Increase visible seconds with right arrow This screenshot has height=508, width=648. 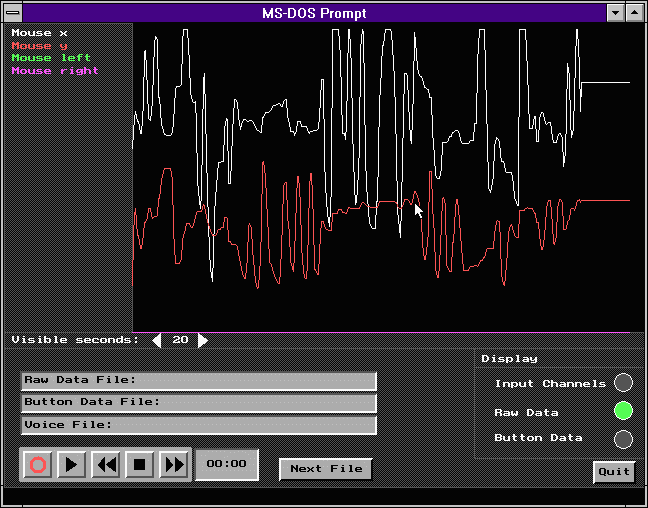click(x=202, y=341)
